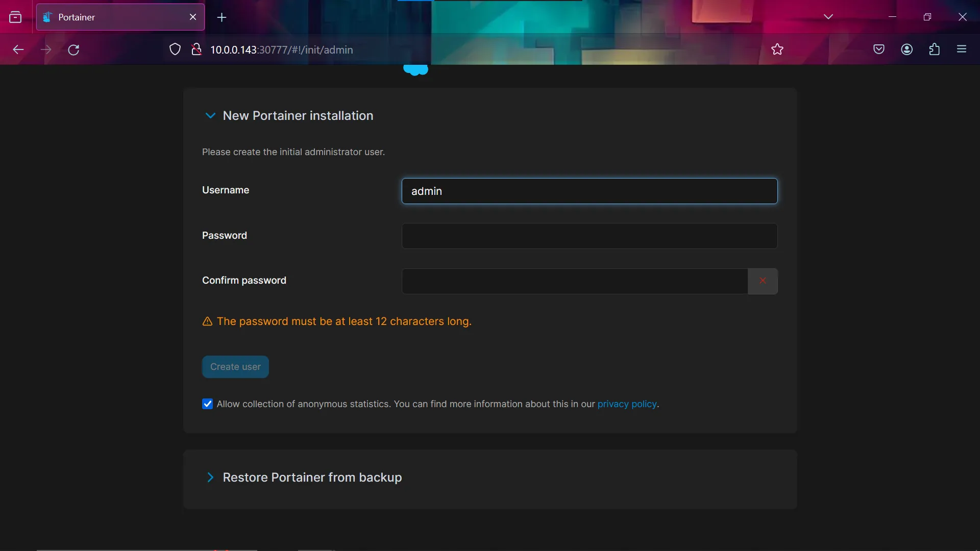
Task: Restore down the browser window
Action: pos(927,17)
